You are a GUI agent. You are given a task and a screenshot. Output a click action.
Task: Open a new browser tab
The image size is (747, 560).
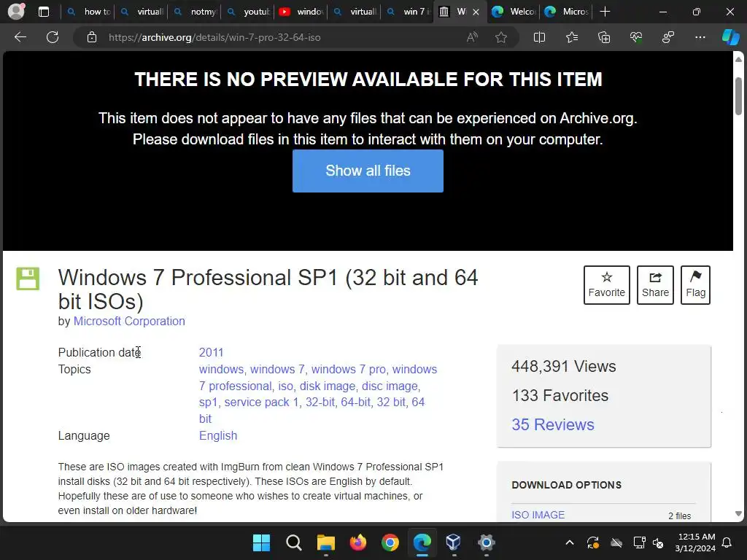click(605, 12)
